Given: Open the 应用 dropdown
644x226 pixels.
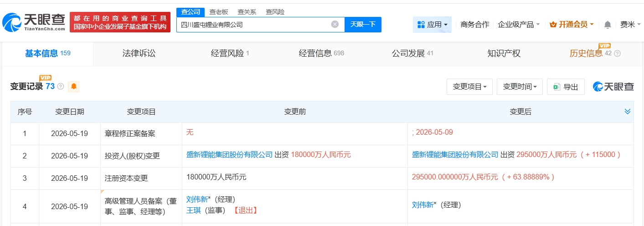Looking at the screenshot, I should [432, 25].
